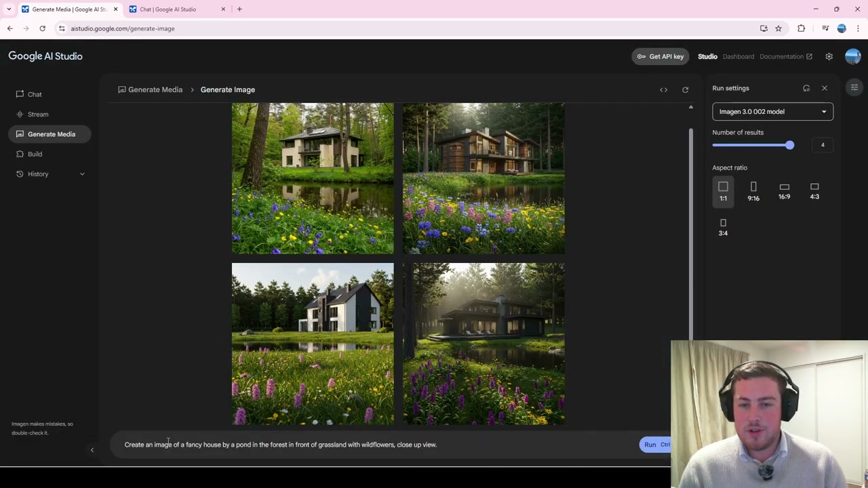Click the Run button
The image size is (868, 488).
pos(655,445)
